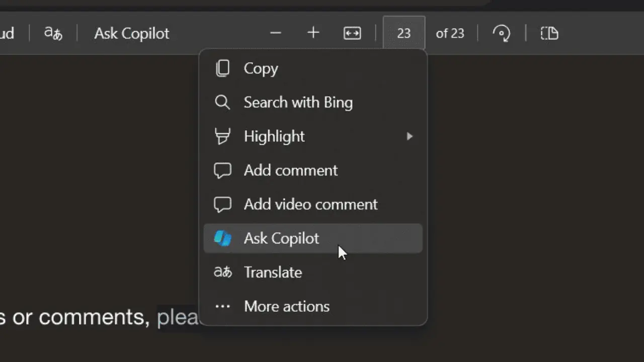This screenshot has width=644, height=362.
Task: Open More actions in the context menu
Action: coord(313,306)
